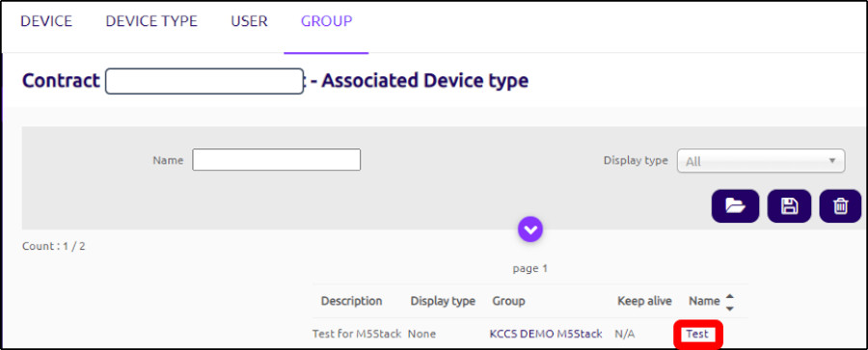Click the Contract box in the heading

coord(204,81)
